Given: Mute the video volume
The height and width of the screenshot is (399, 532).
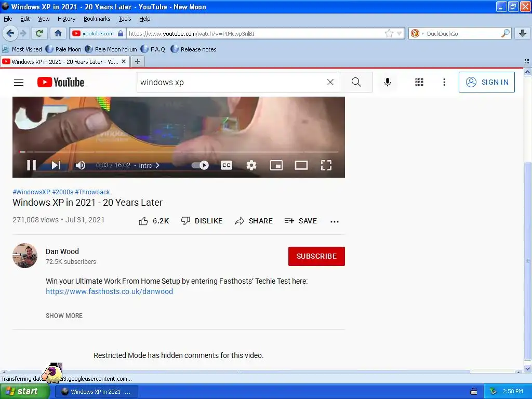Looking at the screenshot, I should click(81, 165).
